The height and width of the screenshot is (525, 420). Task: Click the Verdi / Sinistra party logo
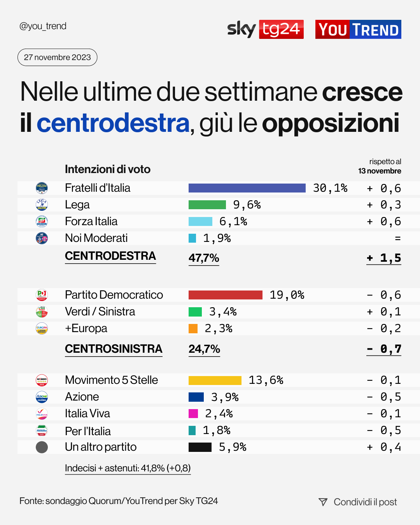pos(42,311)
